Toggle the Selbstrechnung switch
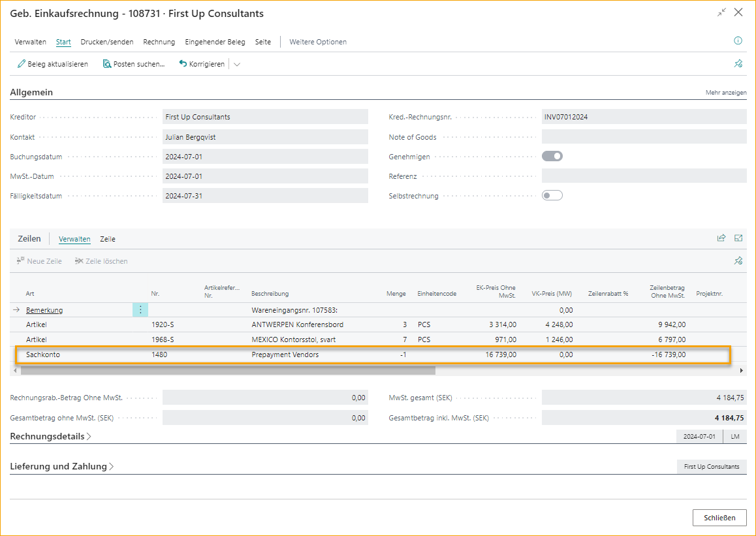 click(x=552, y=195)
